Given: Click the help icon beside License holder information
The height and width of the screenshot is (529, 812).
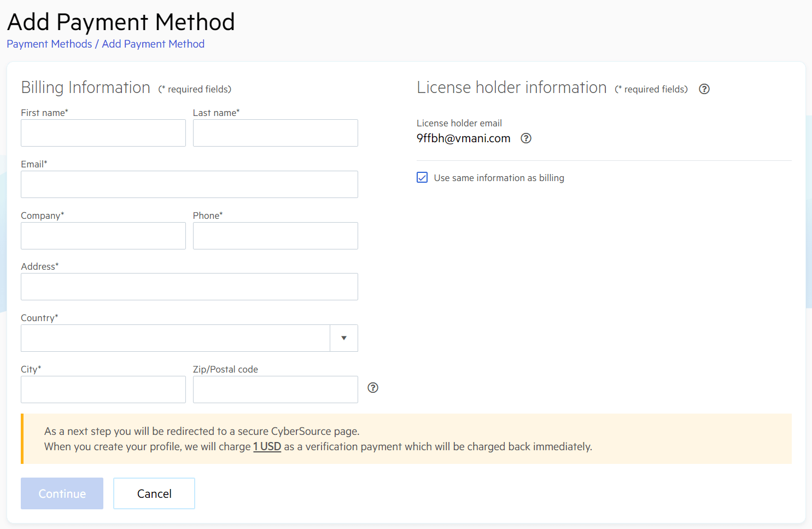Looking at the screenshot, I should pos(704,89).
